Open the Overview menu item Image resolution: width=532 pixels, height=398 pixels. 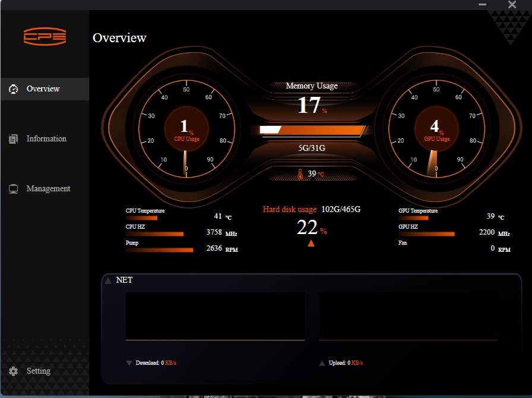click(x=45, y=89)
